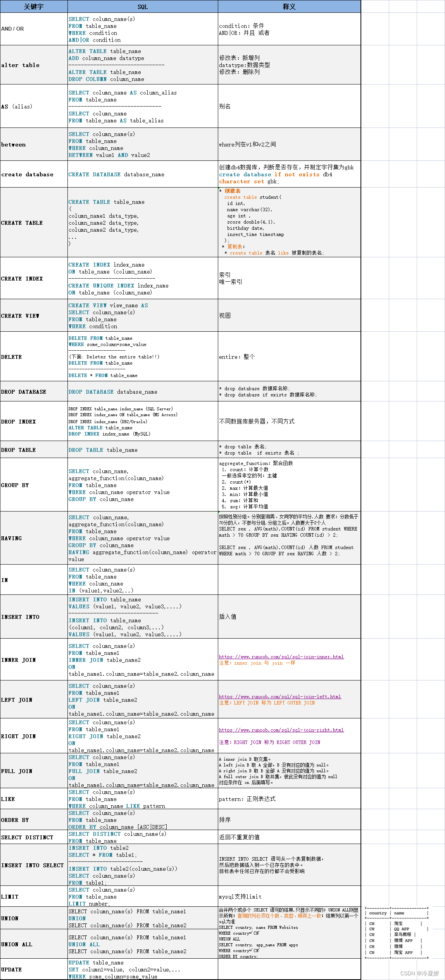Select the SQL header cell
The height and width of the screenshot is (980, 445).
coord(143,7)
